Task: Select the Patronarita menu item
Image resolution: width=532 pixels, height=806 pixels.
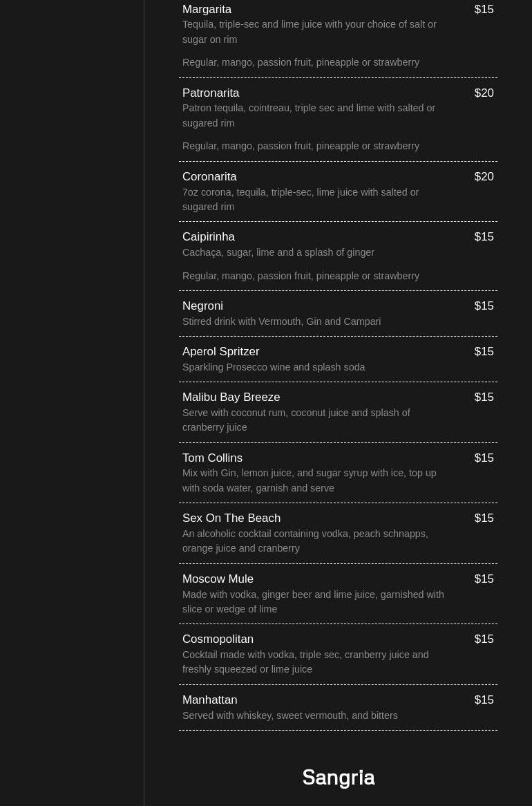Action: pos(211,93)
